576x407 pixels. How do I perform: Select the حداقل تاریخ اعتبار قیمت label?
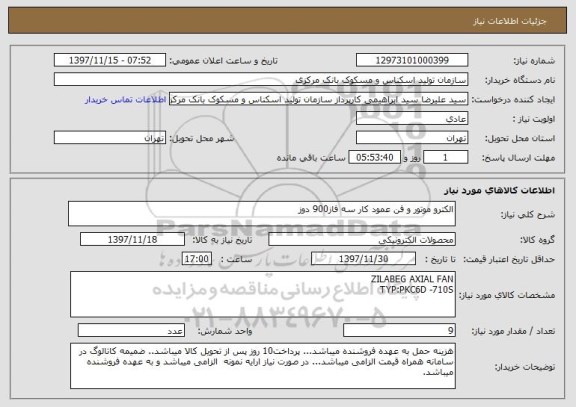tap(509, 259)
